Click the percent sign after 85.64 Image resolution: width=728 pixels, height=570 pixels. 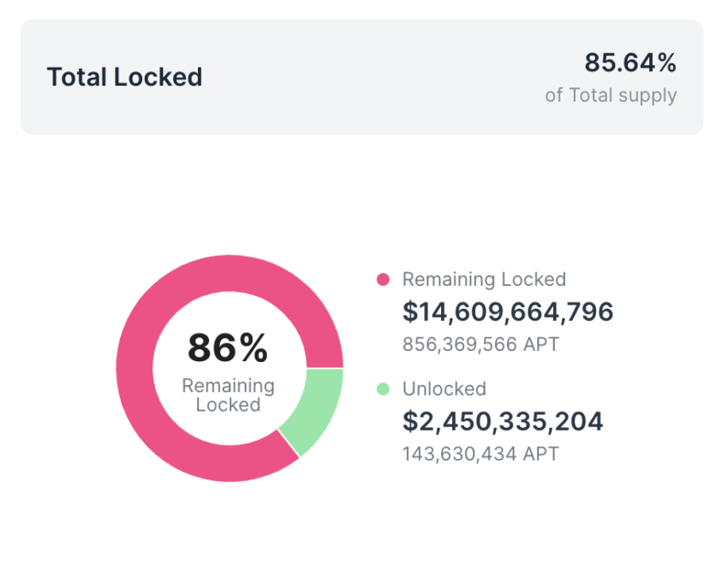tap(666, 62)
